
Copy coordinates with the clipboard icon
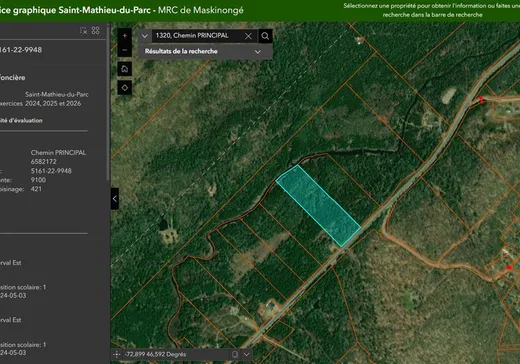pyautogui.click(x=235, y=354)
